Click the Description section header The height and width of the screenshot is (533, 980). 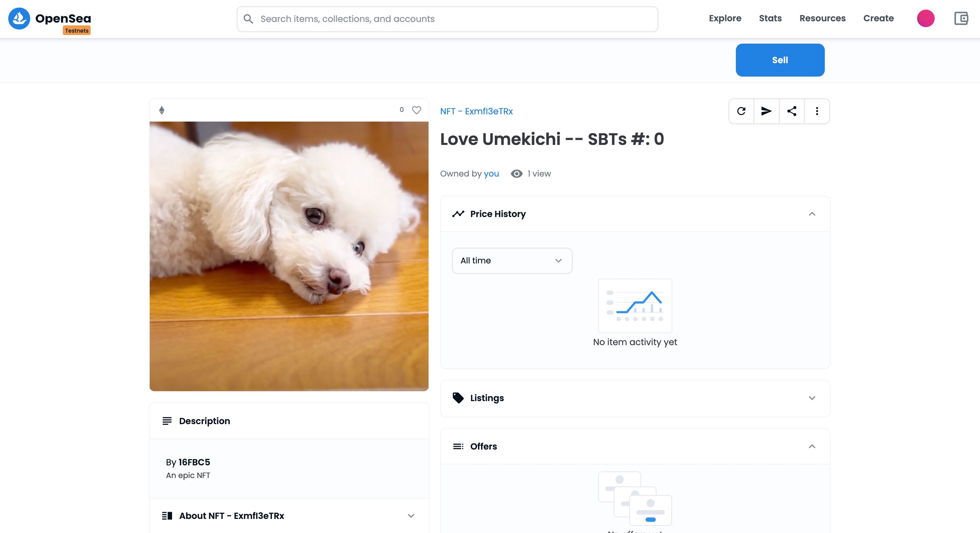coord(289,421)
